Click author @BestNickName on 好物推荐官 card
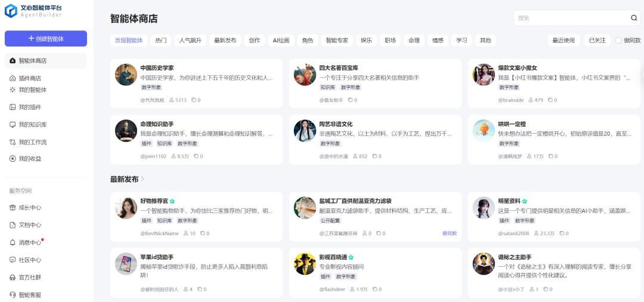Viewport: 644px width, 302px height. pyautogui.click(x=159, y=233)
